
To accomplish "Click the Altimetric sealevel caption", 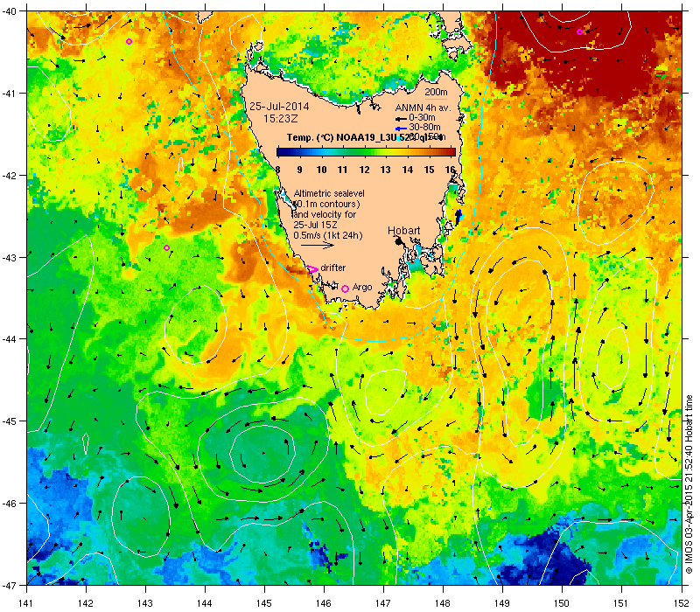I will click(x=329, y=193).
